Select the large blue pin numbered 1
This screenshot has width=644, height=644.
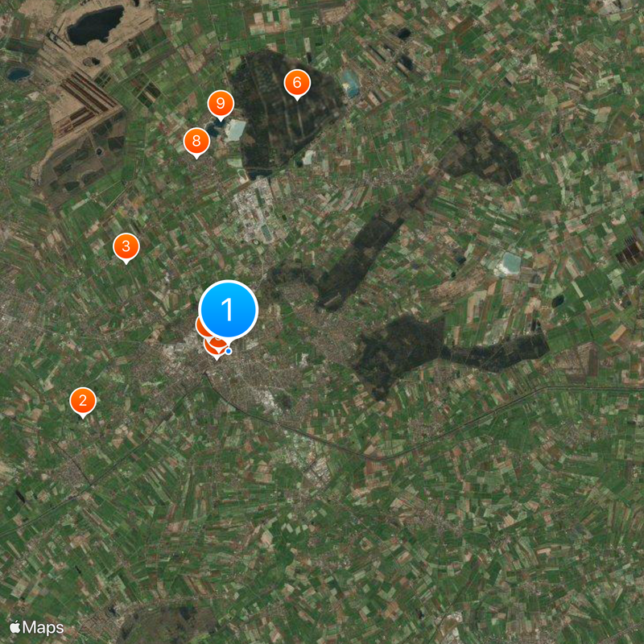(228, 309)
